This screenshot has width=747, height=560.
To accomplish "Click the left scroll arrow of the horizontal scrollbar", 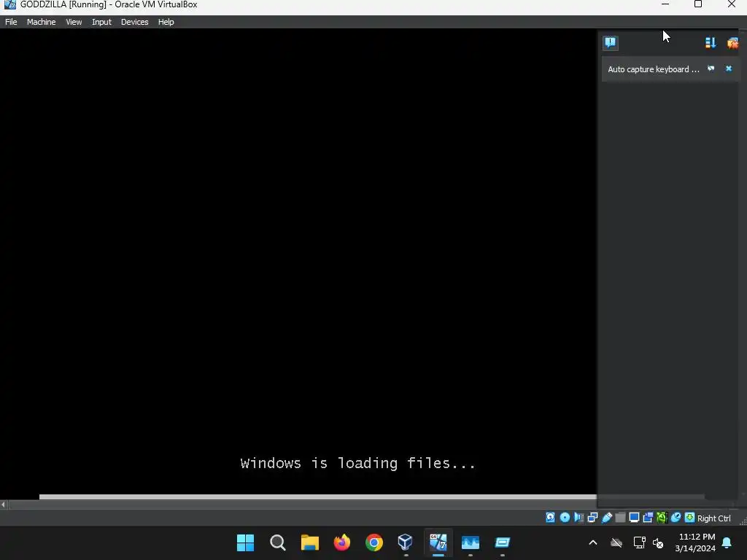I will [4, 505].
